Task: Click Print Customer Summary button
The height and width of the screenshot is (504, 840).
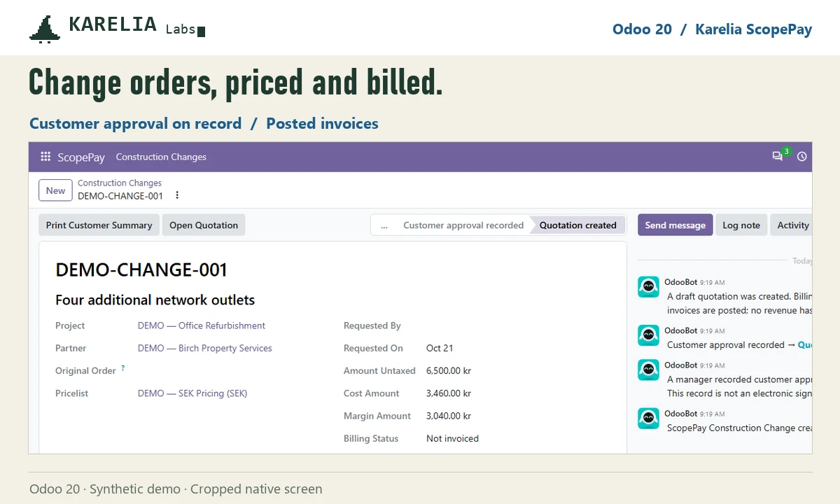Action: point(99,225)
